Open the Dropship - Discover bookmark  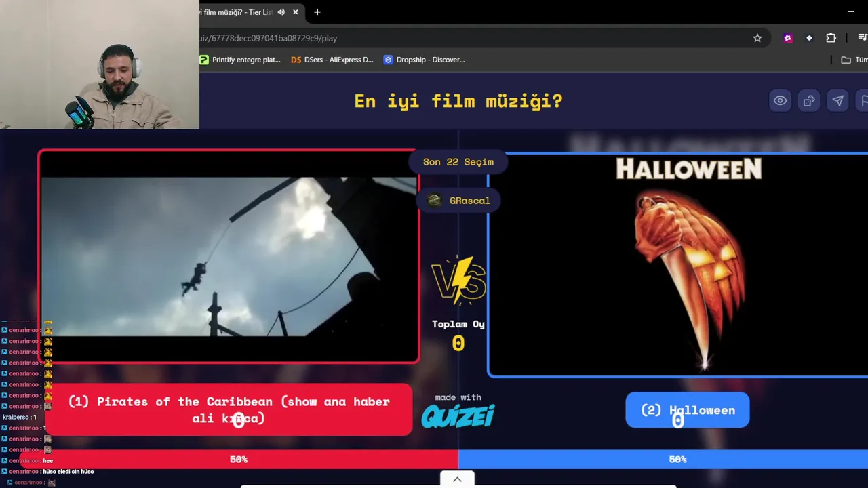point(425,60)
